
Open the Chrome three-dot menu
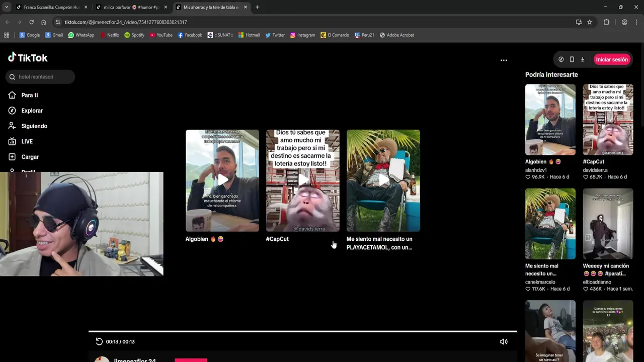coord(636,22)
